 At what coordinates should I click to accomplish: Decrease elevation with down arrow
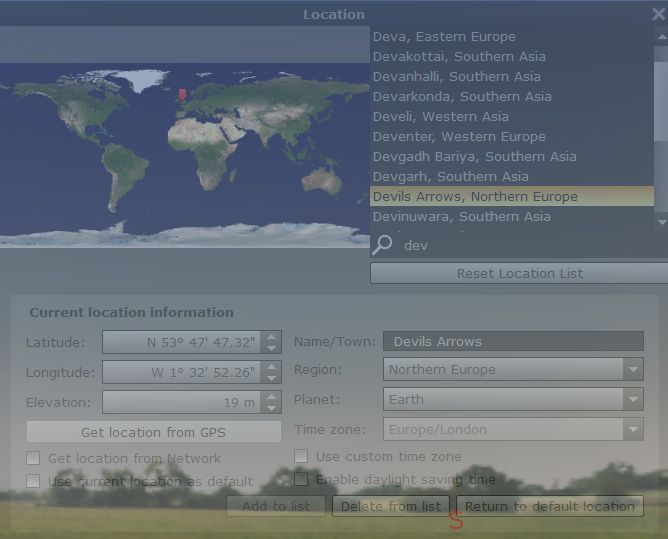271,408
